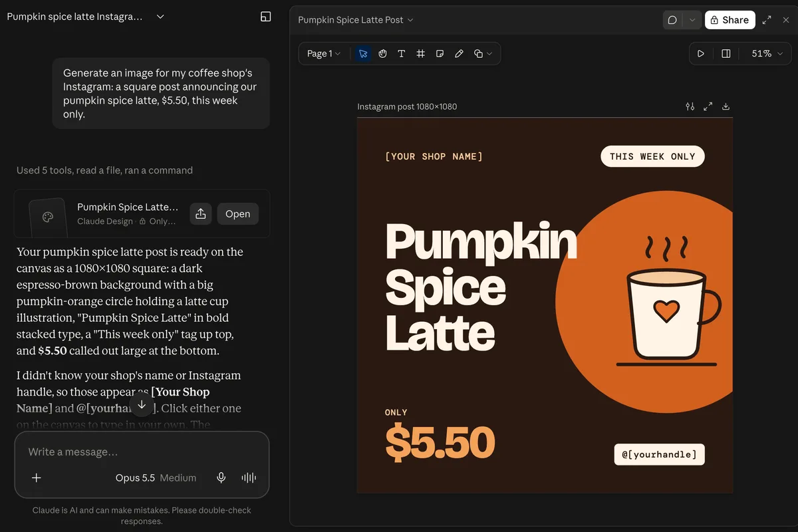This screenshot has width=798, height=532.
Task: Select the THIS WEEK ONLY badge
Action: [652, 156]
